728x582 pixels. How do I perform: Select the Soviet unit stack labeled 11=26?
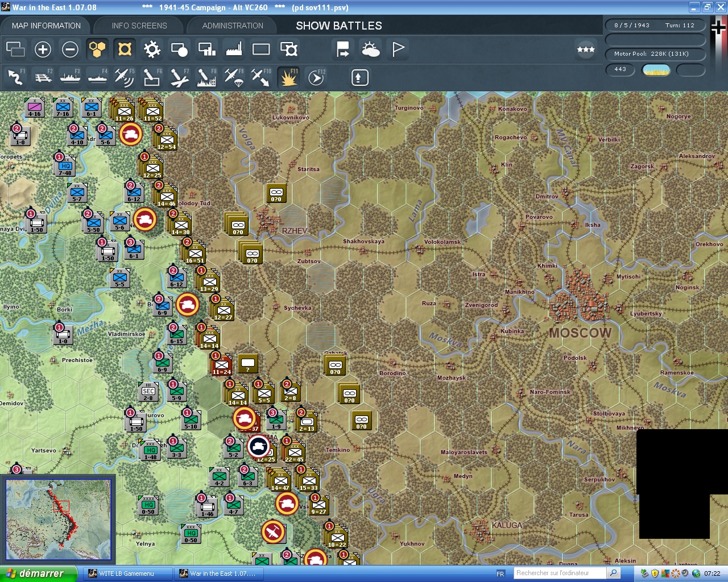click(124, 111)
